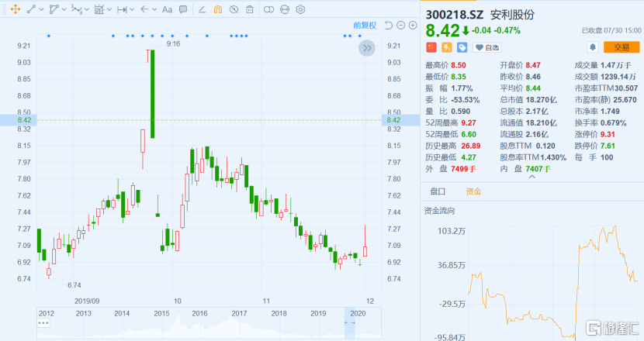Image resolution: width=644 pixels, height=341 pixels.
Task: Collapse quote details with up chevron
Action: pos(531,177)
